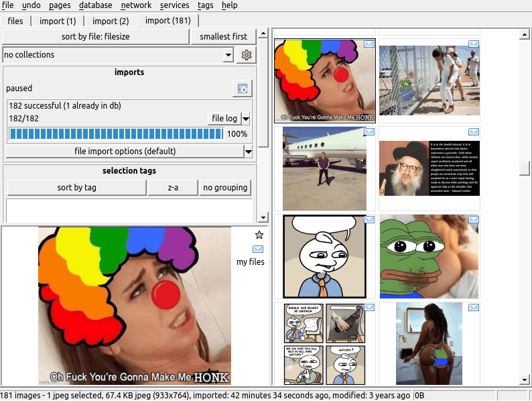Switch to the 'import (2)' tab
This screenshot has width=532, height=401.
click(111, 21)
